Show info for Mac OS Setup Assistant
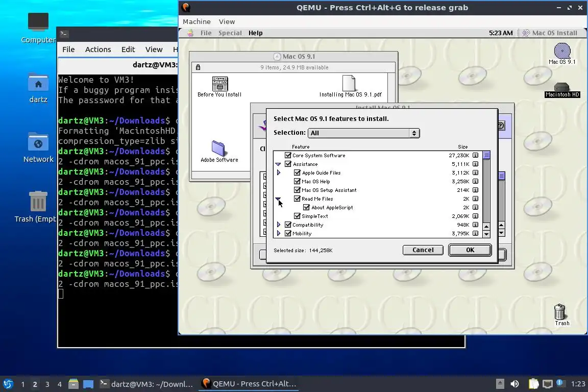 [475, 190]
